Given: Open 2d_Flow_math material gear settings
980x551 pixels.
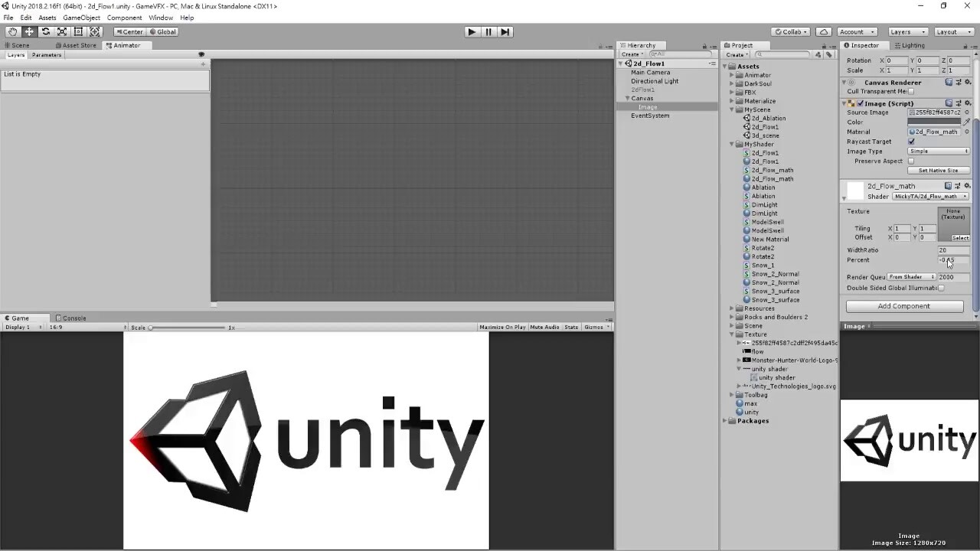Looking at the screenshot, I should (x=967, y=185).
